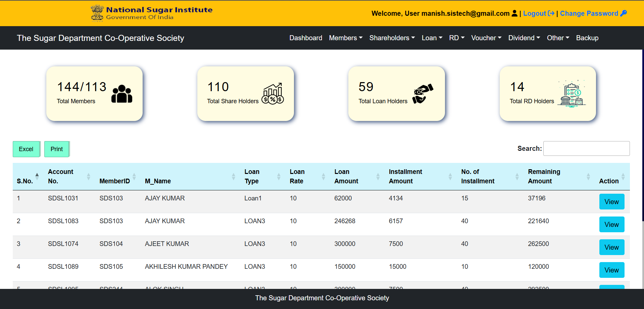This screenshot has height=309, width=644.
Task: Open the Total Share Holders card
Action: (x=246, y=94)
